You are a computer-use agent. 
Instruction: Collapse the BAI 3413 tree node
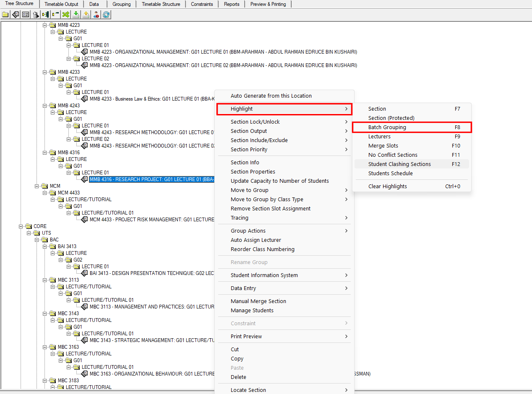(x=45, y=246)
